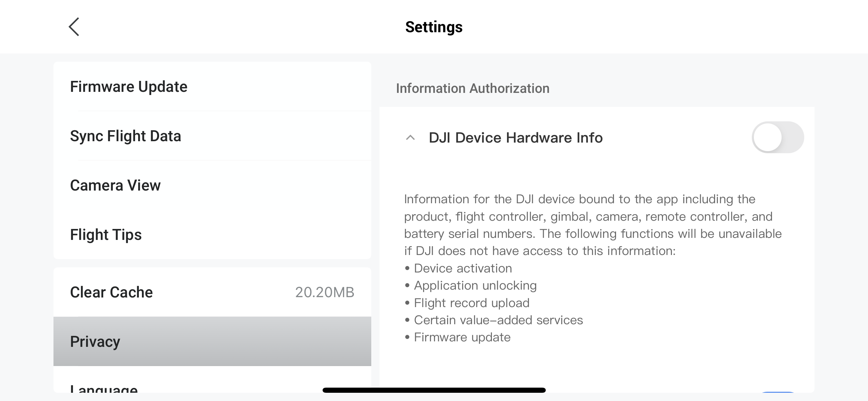Tap Clear Cache to clear stored data
The height and width of the screenshot is (401, 868).
pos(111,292)
